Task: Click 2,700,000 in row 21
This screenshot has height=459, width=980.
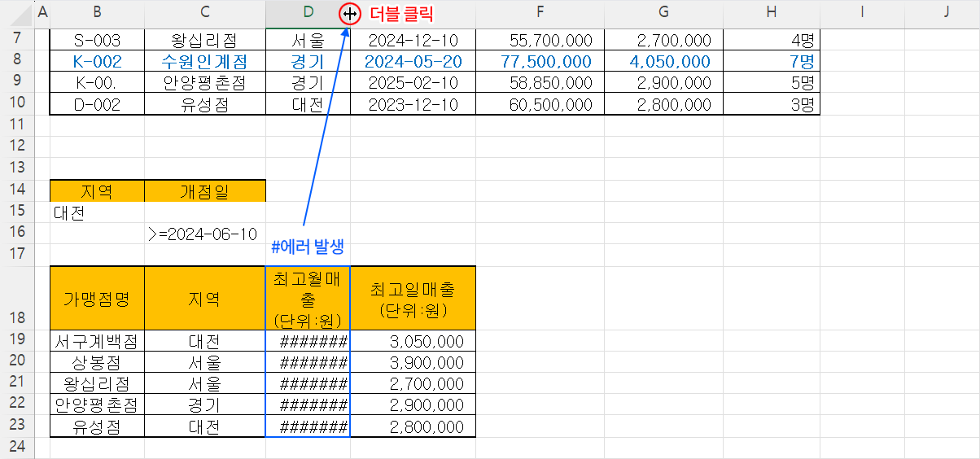Action: tap(413, 383)
